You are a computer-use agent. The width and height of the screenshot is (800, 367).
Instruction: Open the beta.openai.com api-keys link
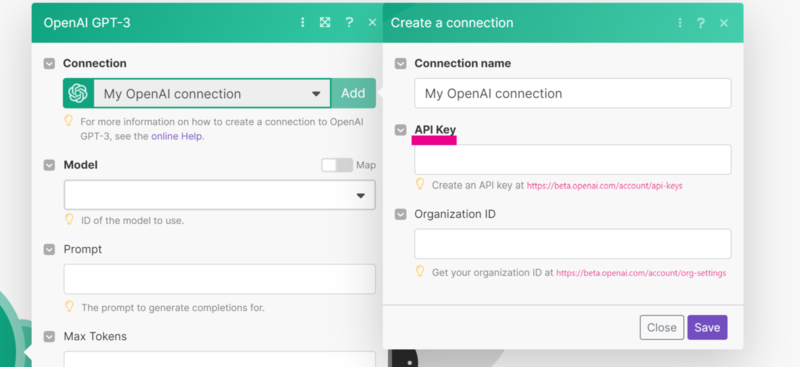point(605,186)
